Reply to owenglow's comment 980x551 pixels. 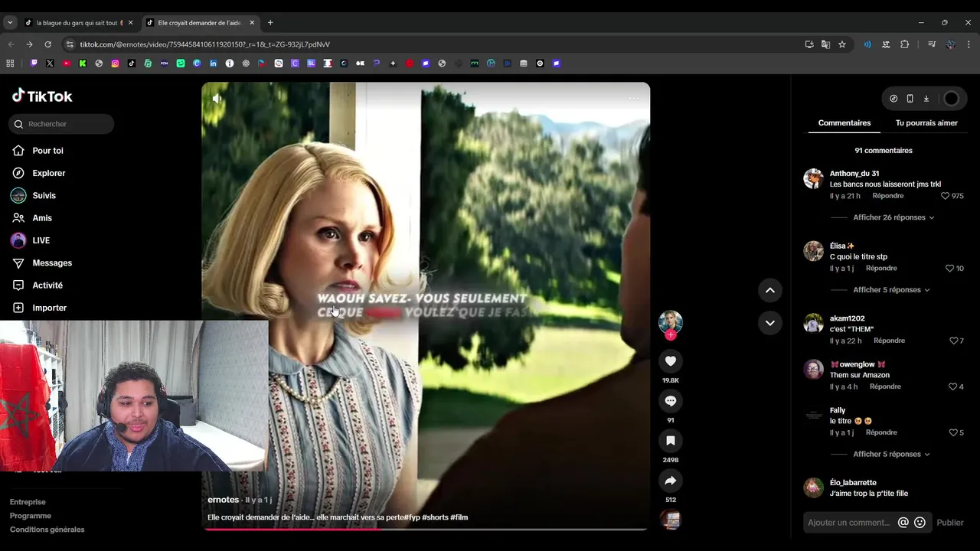[885, 386]
